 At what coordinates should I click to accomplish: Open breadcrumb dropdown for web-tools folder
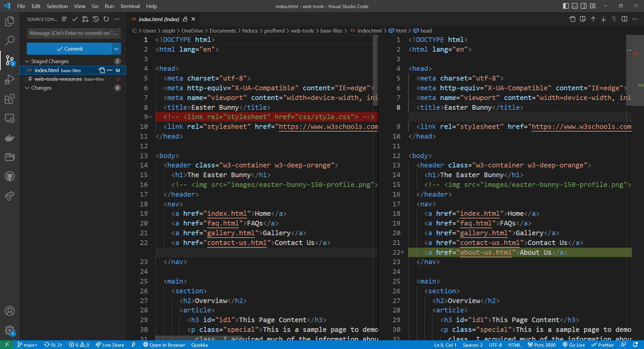click(302, 31)
